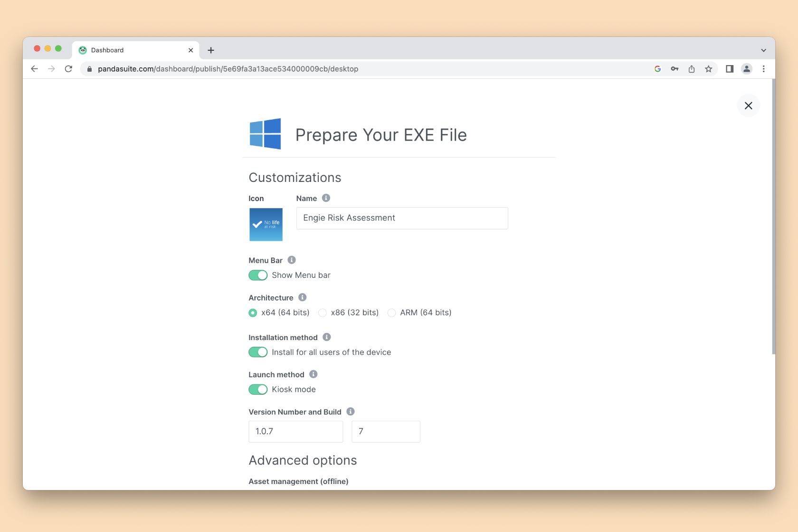The image size is (798, 532).
Task: Open a new browser tab
Action: coord(211,50)
